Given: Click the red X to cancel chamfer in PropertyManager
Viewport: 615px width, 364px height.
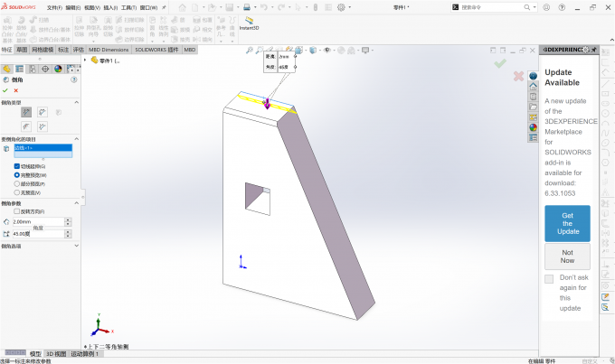Looking at the screenshot, I should (16, 90).
